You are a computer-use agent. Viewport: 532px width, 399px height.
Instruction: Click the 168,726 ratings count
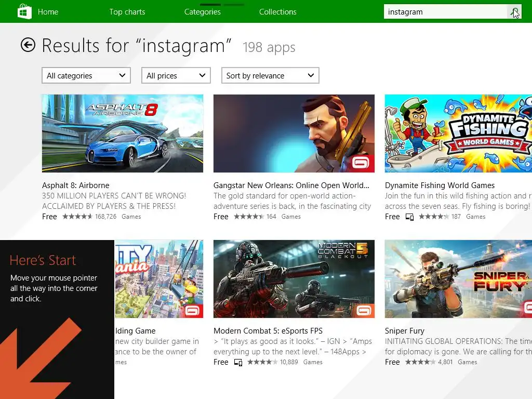[x=106, y=217]
